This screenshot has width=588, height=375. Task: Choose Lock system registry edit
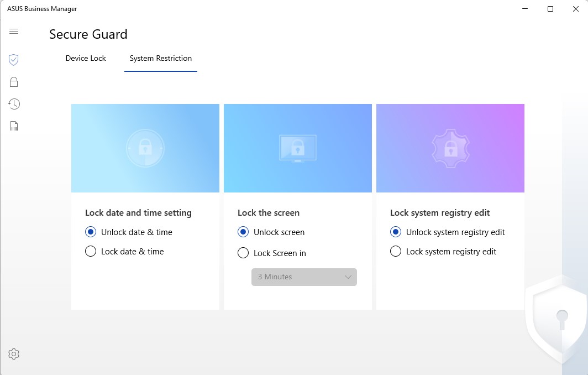tap(396, 252)
